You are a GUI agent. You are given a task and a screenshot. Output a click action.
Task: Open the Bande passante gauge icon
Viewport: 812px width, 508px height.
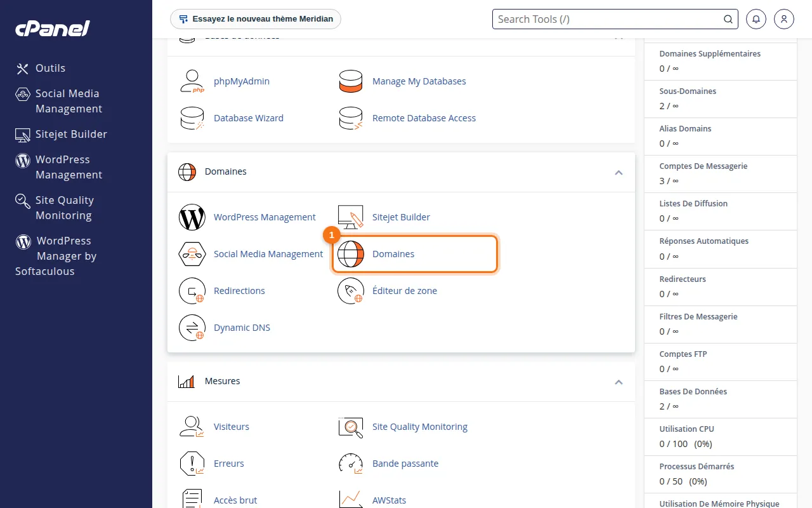pos(350,464)
